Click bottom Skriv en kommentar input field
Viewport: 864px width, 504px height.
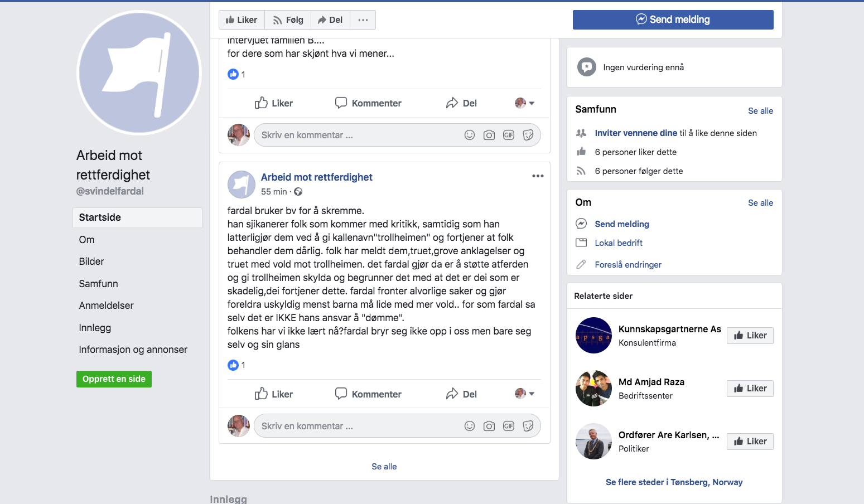point(357,426)
